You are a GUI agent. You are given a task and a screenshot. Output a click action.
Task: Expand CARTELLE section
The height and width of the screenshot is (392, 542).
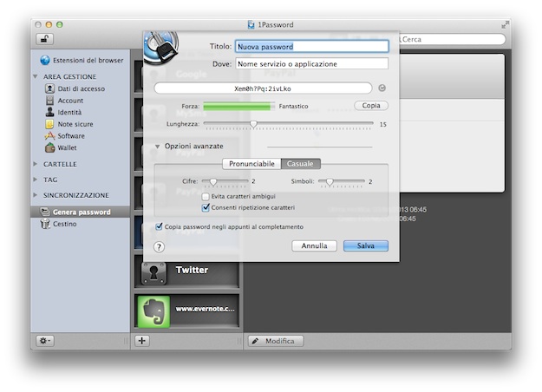click(x=36, y=164)
